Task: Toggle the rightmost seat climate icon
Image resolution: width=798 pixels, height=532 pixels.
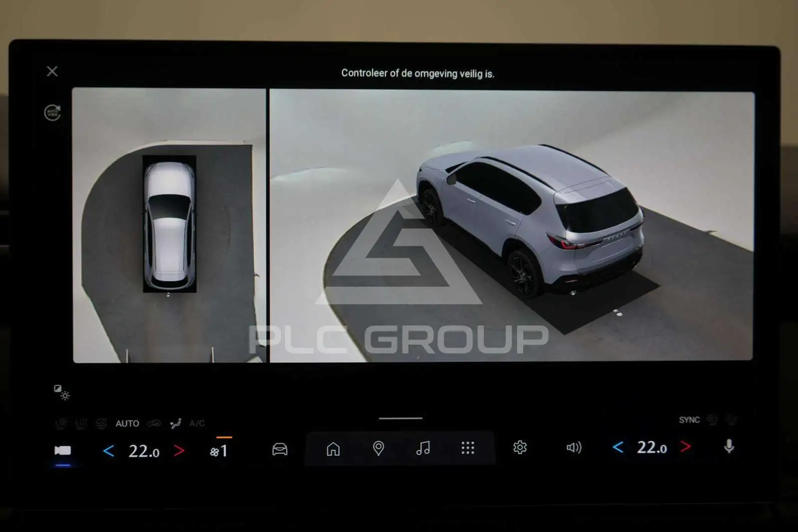Action: (731, 420)
